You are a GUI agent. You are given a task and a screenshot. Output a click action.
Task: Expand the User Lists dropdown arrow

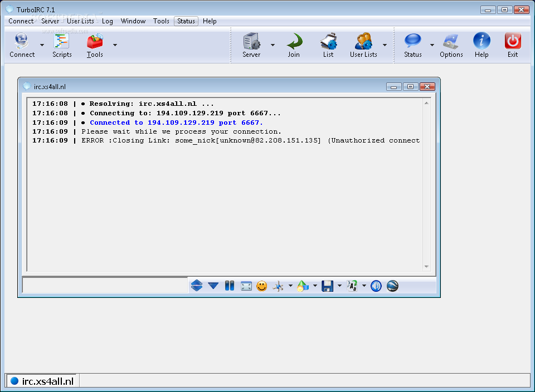click(x=385, y=45)
